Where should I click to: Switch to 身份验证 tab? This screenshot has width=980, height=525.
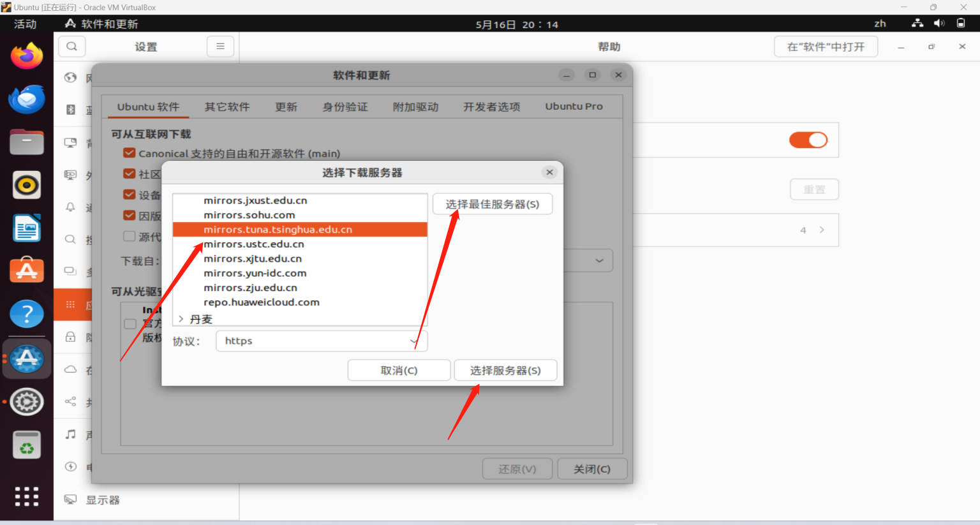coord(345,107)
